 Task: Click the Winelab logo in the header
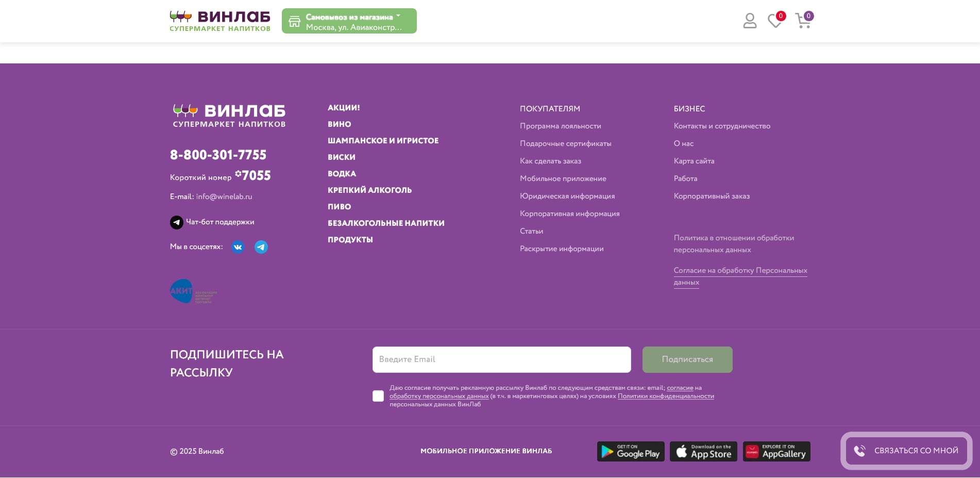(220, 21)
